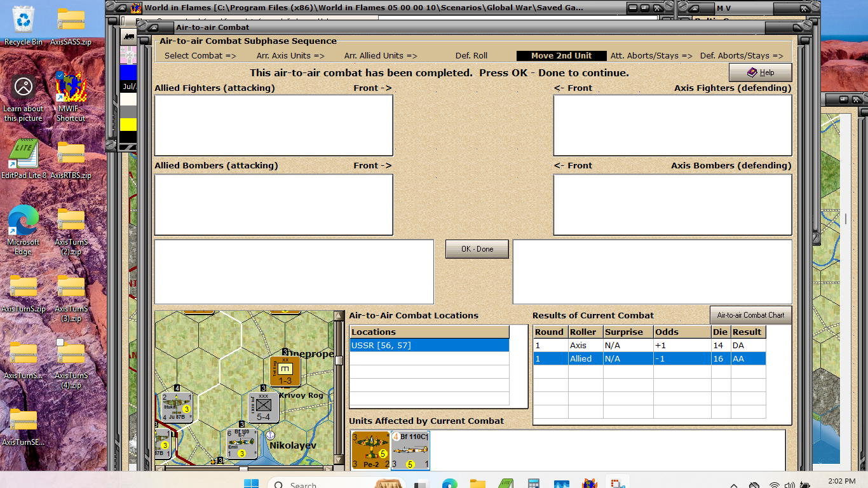The height and width of the screenshot is (488, 868).
Task: Click the OK - Done button
Action: click(x=477, y=249)
